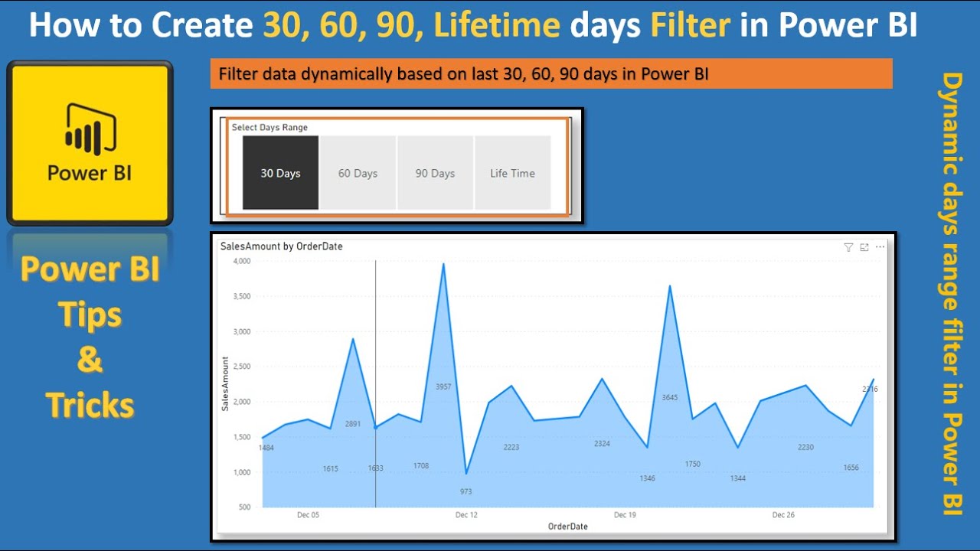Click the 1708 data label
Image resolution: width=980 pixels, height=551 pixels.
point(421,465)
